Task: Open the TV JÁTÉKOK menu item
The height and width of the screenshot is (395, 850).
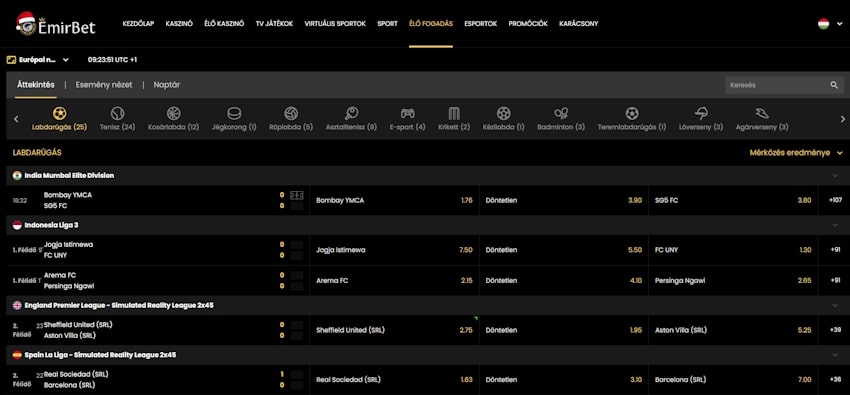Action: click(x=274, y=24)
